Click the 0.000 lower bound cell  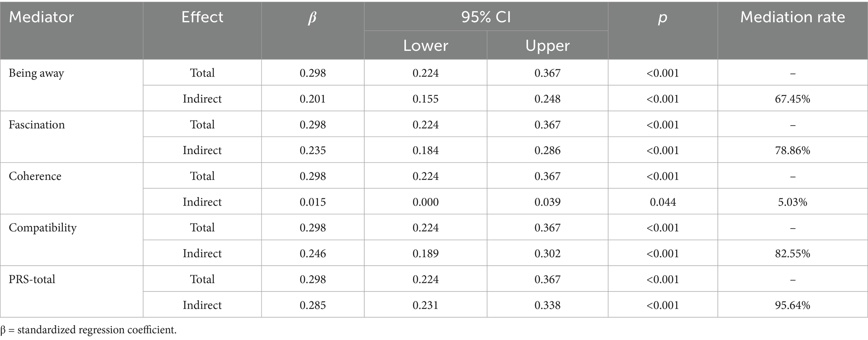coord(425,202)
